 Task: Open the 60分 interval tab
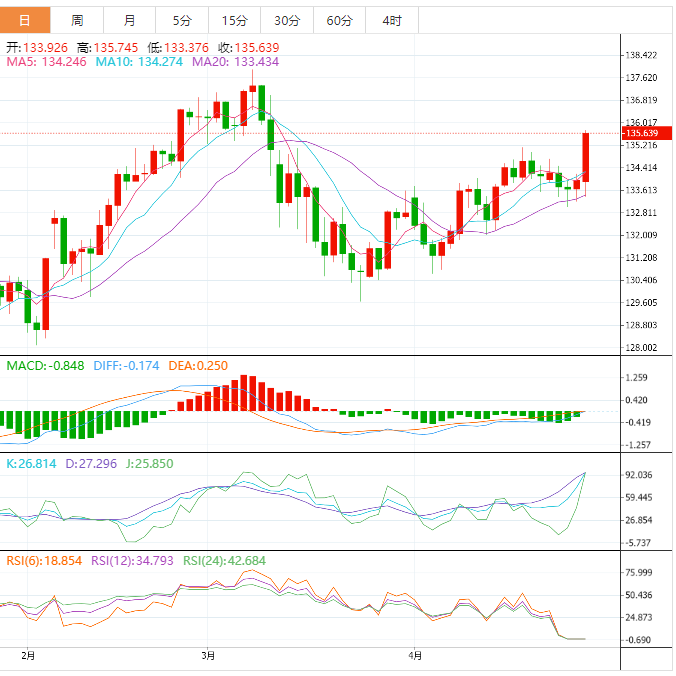pos(339,20)
